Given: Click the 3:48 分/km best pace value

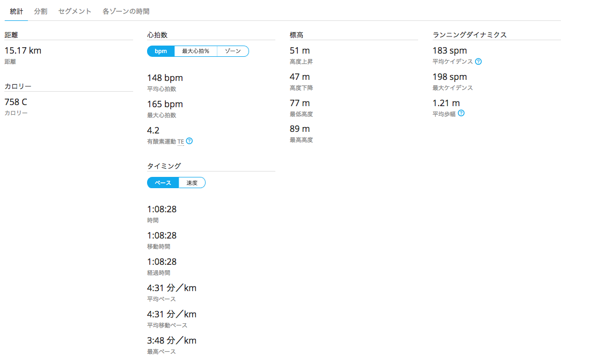Looking at the screenshot, I should click(x=172, y=340).
